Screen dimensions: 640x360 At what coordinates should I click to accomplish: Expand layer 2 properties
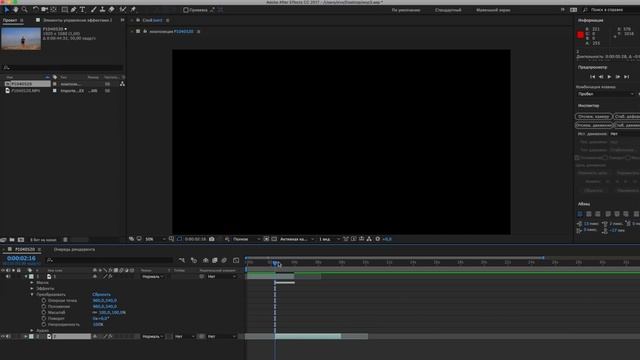(25, 337)
